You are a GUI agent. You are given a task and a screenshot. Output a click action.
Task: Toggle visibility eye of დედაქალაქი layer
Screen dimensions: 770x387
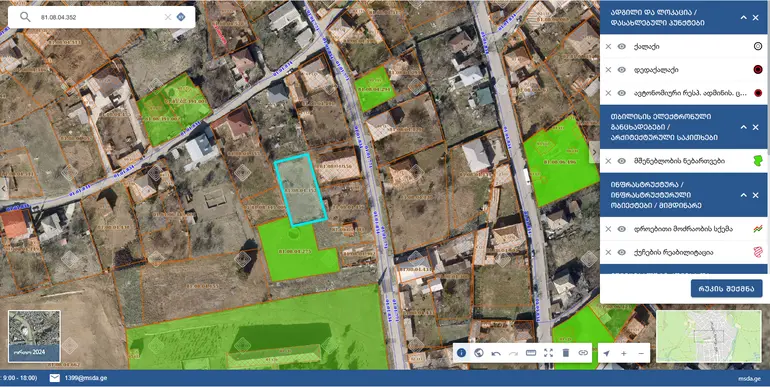(622, 70)
